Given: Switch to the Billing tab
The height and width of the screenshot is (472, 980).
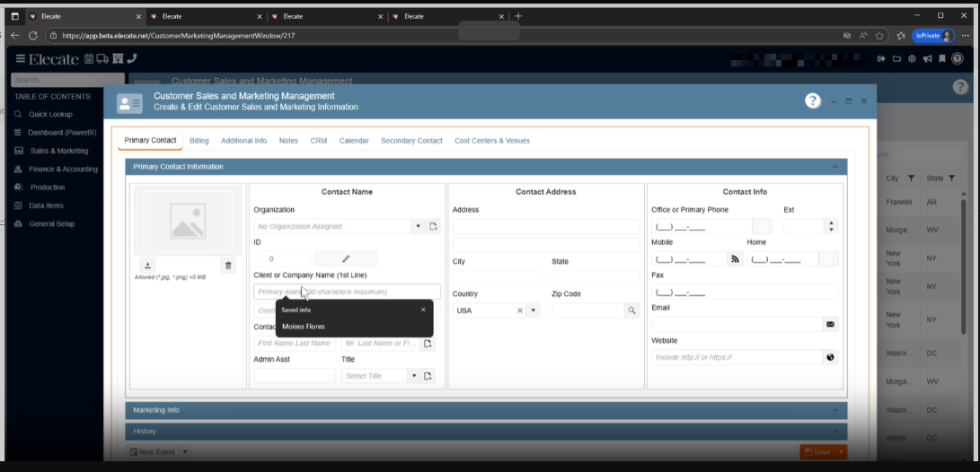Looking at the screenshot, I should tap(199, 141).
